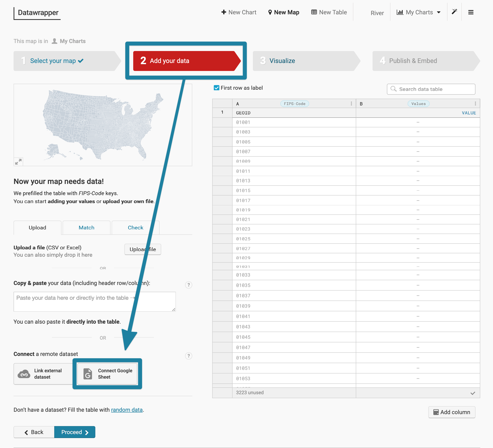Screen dimensions: 493x448
Task: Open column A options menu
Action: [x=351, y=103]
